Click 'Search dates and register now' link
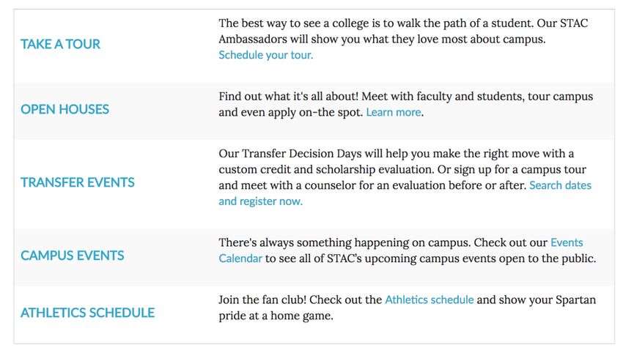This screenshot has height=364, width=623. pos(560,185)
